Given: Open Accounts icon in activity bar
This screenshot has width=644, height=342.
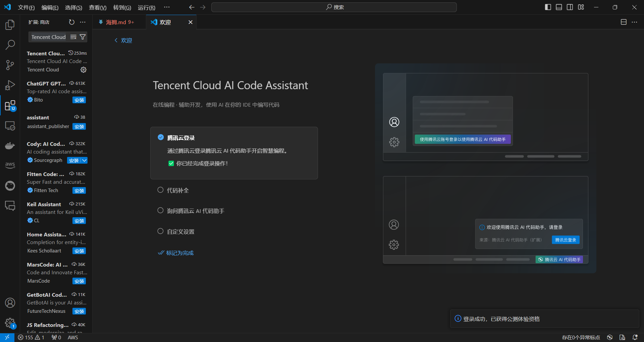Looking at the screenshot, I should (x=10, y=303).
